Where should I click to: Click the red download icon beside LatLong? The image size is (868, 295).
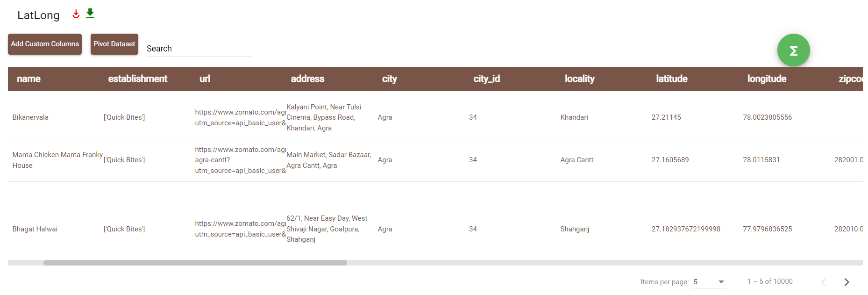(76, 14)
